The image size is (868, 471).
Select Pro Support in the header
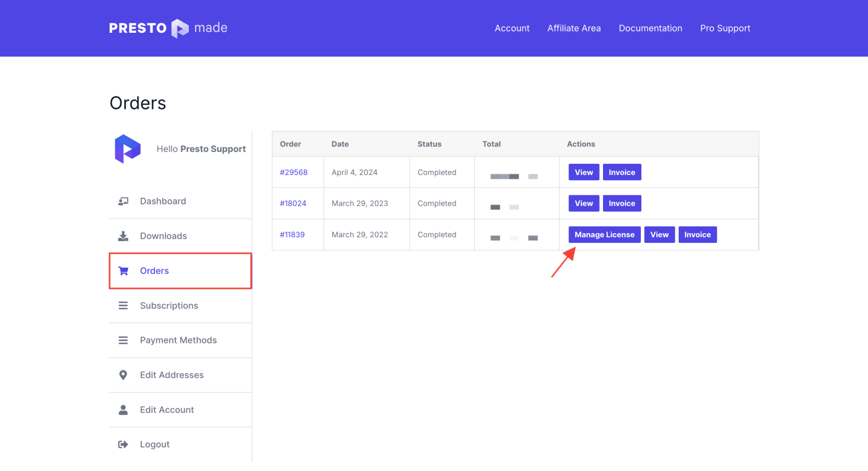click(725, 28)
